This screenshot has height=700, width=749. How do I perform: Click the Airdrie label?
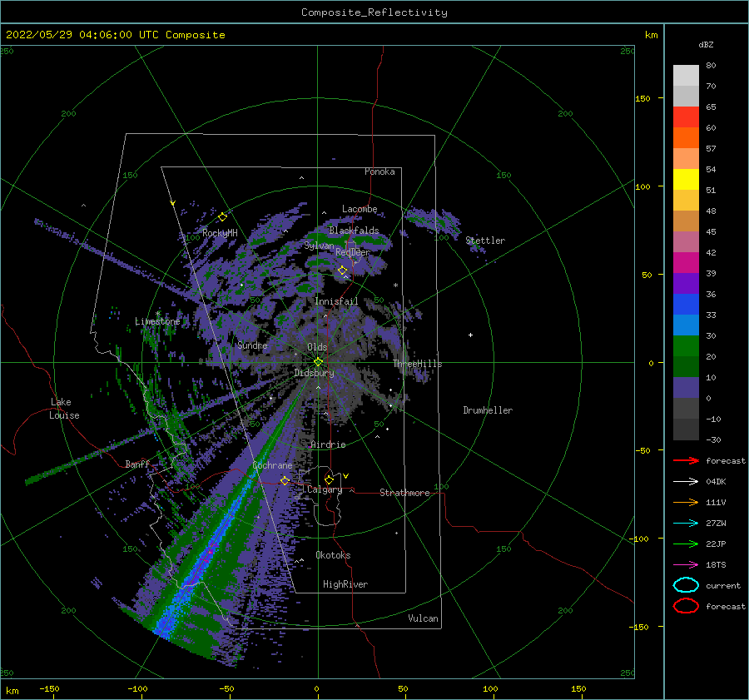click(328, 444)
